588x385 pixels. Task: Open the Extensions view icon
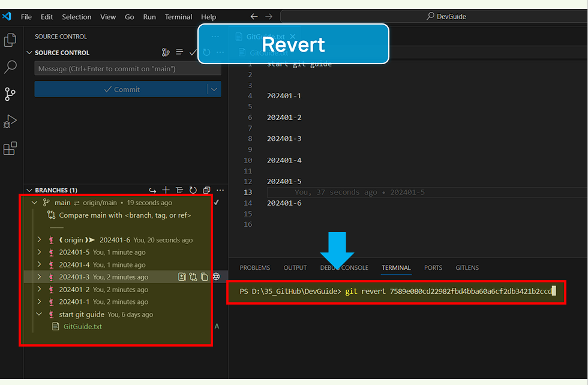pyautogui.click(x=10, y=149)
